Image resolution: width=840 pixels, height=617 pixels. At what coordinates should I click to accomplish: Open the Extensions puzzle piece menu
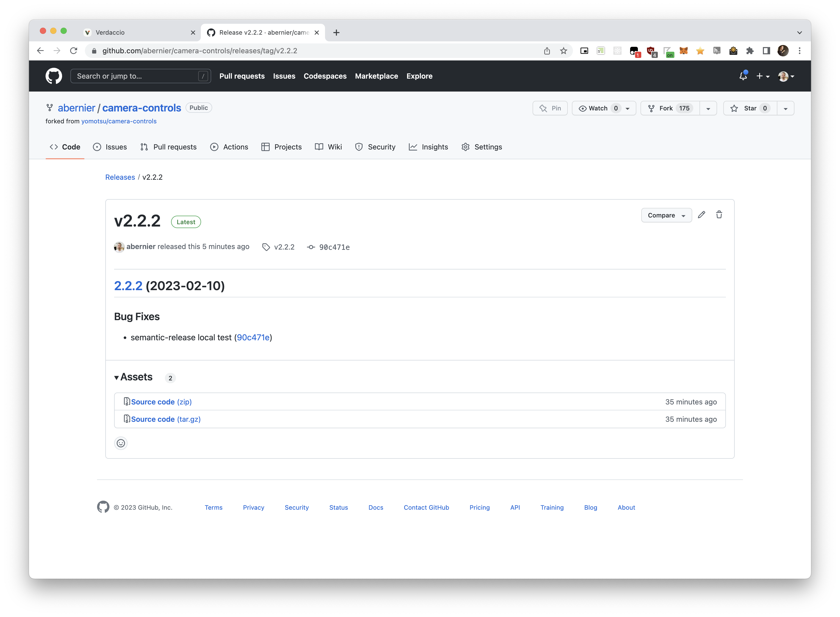750,51
